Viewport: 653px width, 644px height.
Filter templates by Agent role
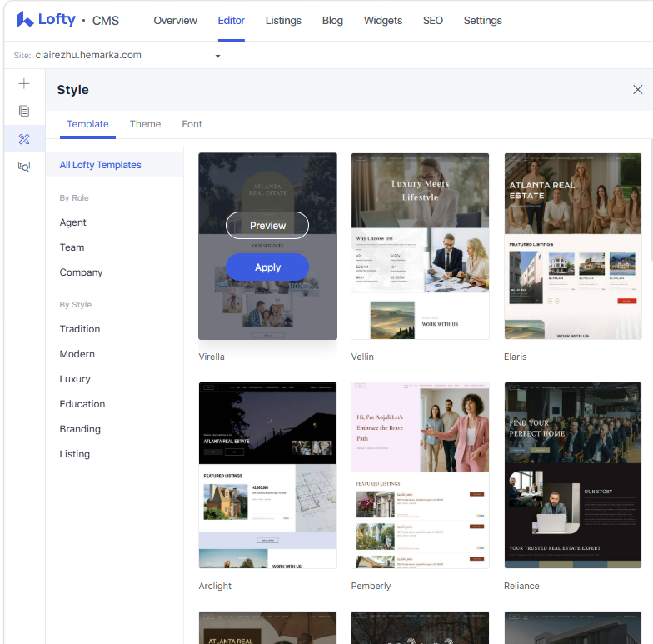coord(73,222)
